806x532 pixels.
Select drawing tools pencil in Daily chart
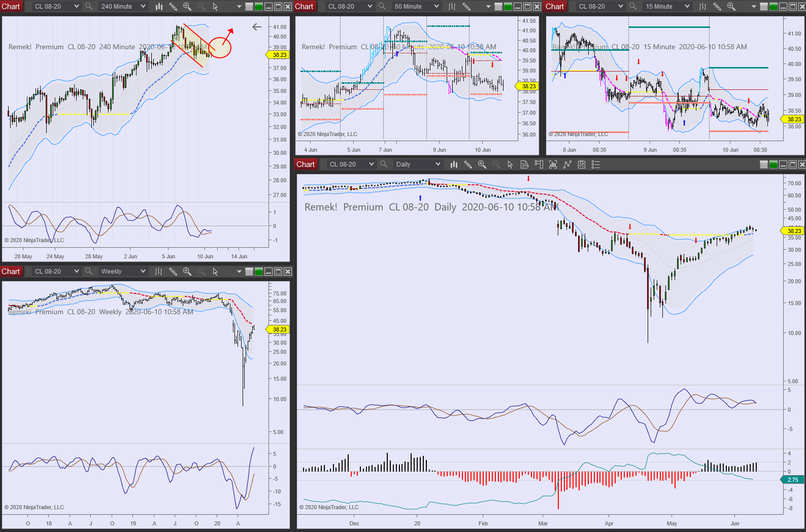[468, 164]
